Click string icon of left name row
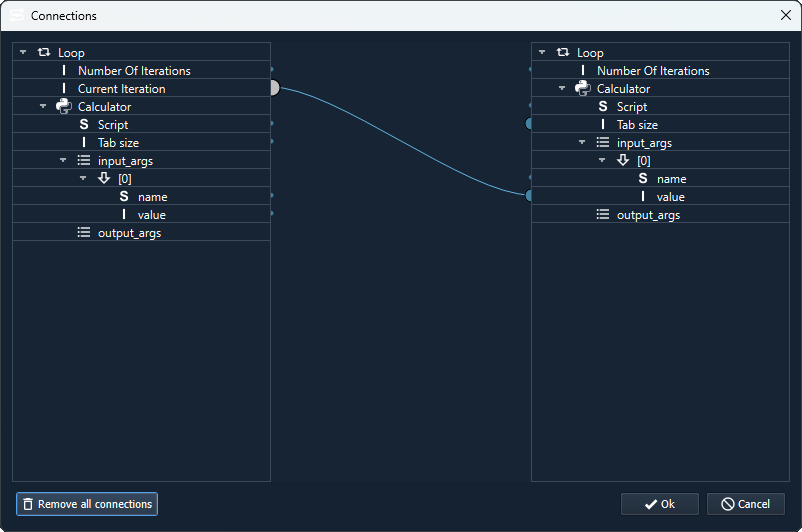802x532 pixels. [x=124, y=196]
